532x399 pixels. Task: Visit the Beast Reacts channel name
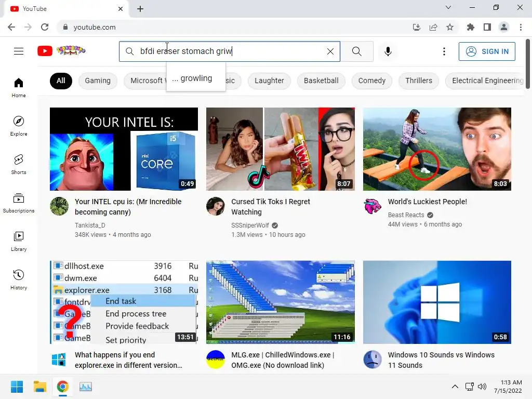point(406,215)
